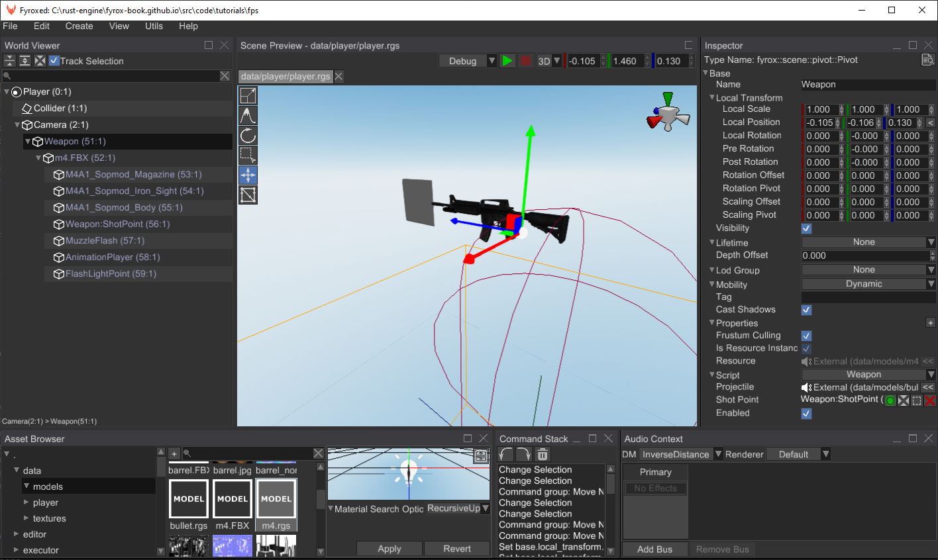The width and height of the screenshot is (938, 560).
Task: Revert Local Position to inherited value
Action: tap(930, 122)
